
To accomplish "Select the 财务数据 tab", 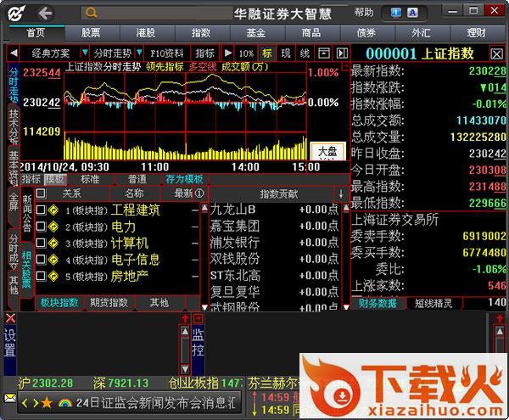I will click(378, 304).
